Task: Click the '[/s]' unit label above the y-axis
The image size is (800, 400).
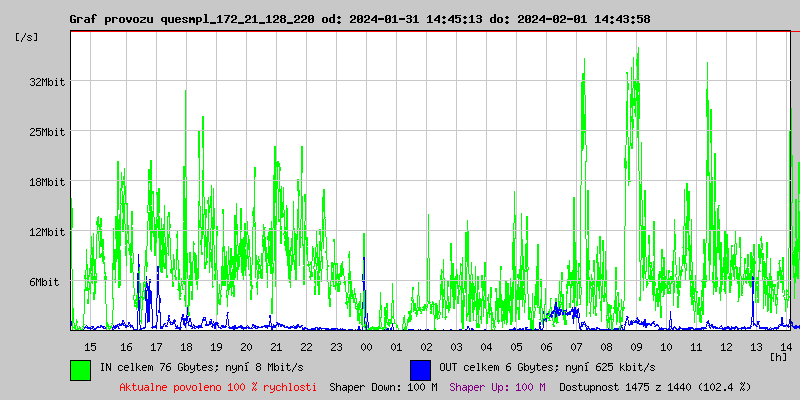Action: (x=28, y=37)
